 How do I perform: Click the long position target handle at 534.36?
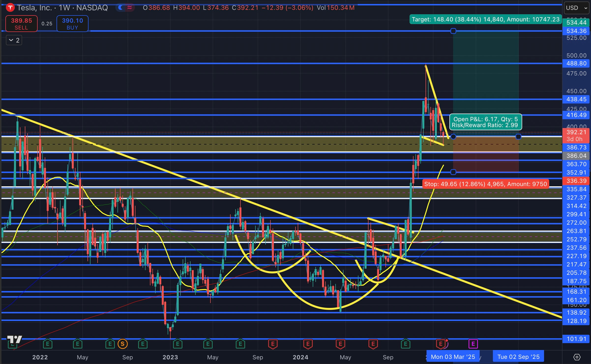[x=453, y=31]
